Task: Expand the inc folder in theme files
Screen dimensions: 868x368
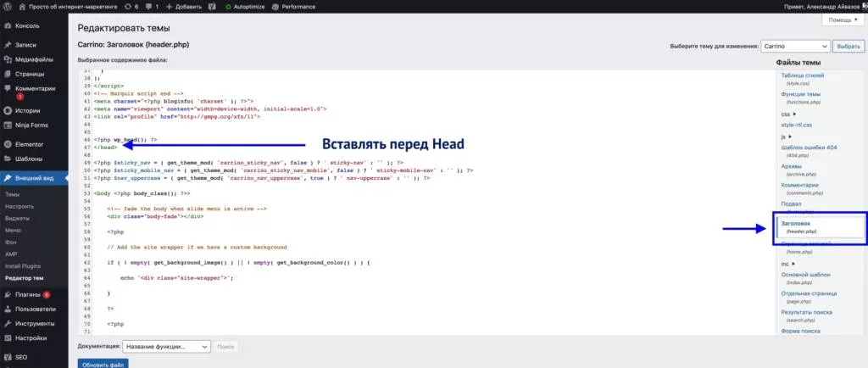Action: 787,264
